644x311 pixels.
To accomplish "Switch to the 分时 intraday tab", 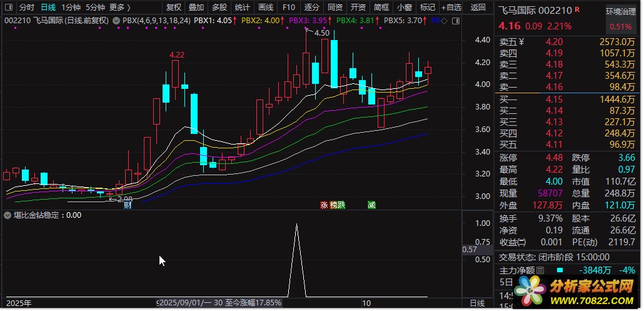I will tap(27, 8).
